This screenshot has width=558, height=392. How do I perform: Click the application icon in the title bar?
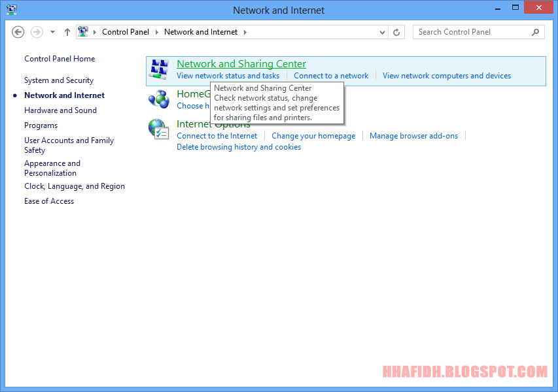tap(11, 10)
